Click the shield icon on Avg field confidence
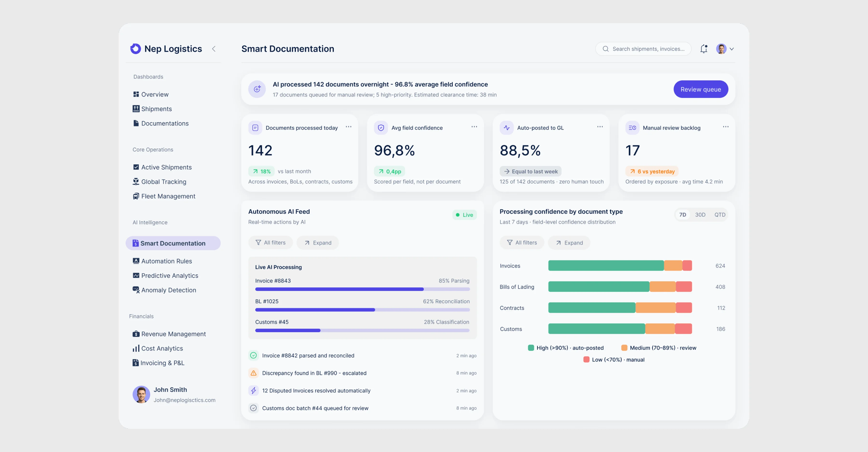The width and height of the screenshot is (868, 452). 381,128
